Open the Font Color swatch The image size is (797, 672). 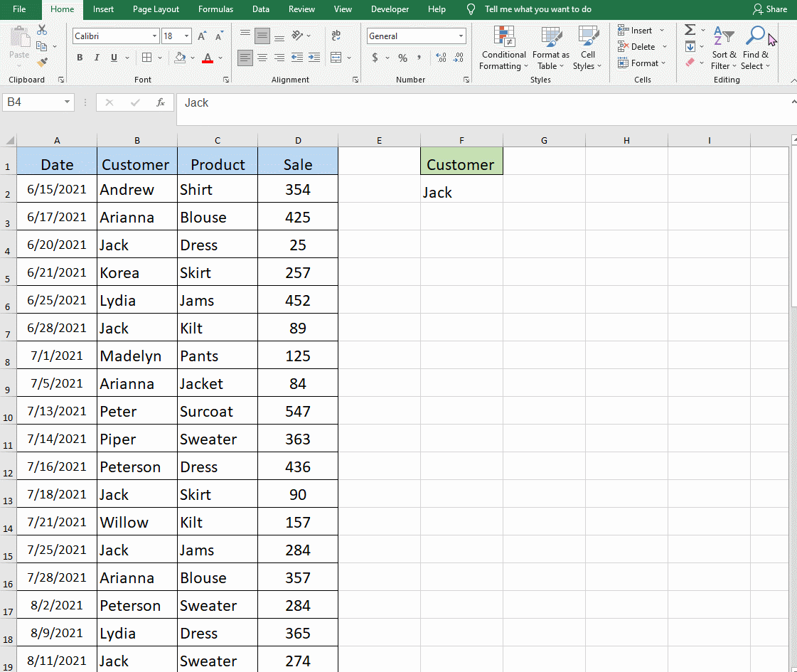(208, 58)
